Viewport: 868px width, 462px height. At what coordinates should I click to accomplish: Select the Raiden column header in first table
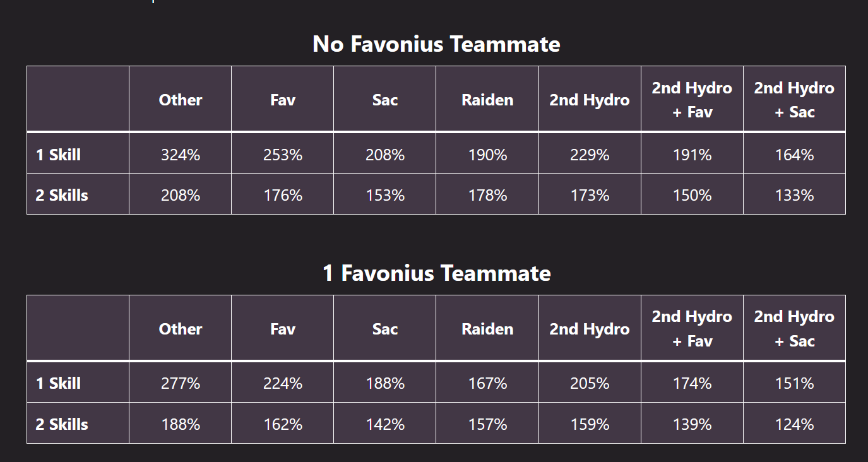pos(487,100)
